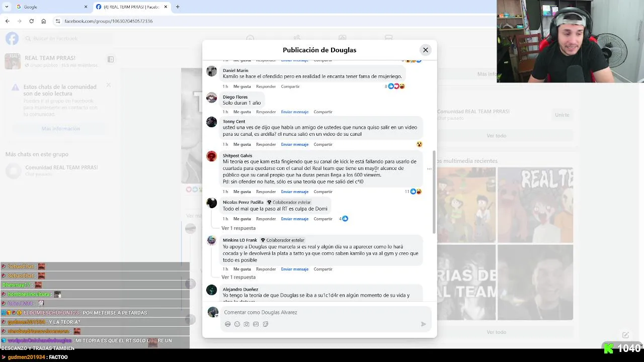The width and height of the screenshot is (644, 362).
Task: Expand reply under Nicolas Perez Padilla comment
Action: (x=238, y=228)
